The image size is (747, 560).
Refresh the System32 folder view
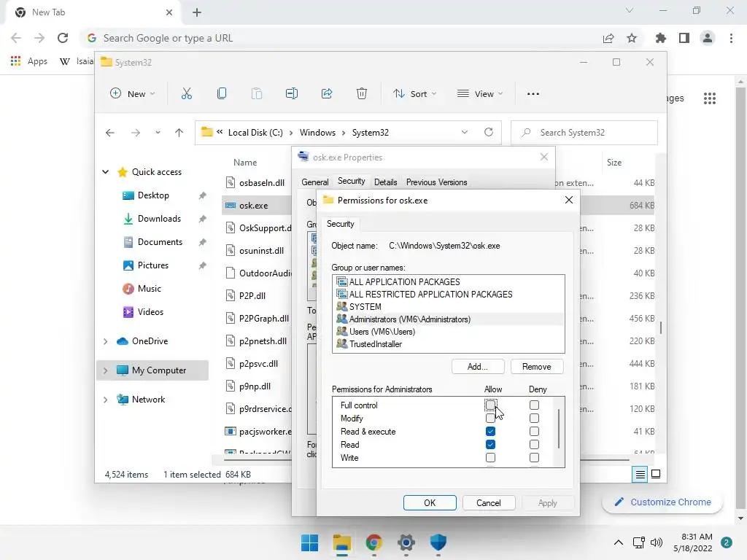488,133
